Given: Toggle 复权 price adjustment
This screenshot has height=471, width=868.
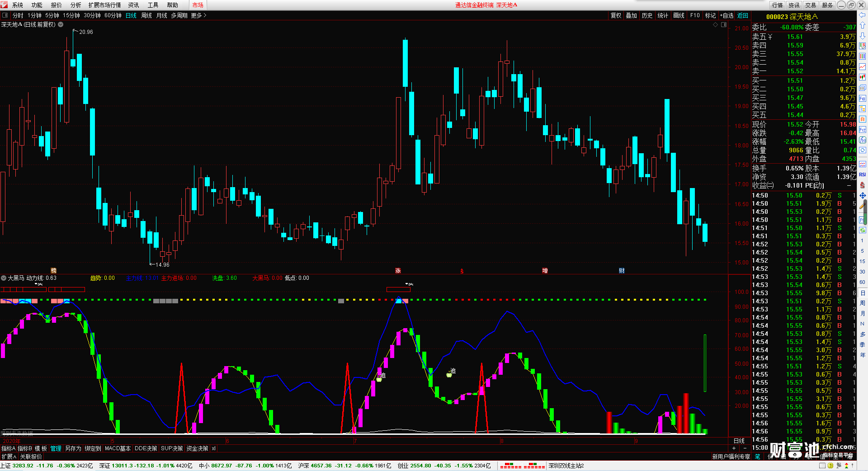Looking at the screenshot, I should [616, 15].
